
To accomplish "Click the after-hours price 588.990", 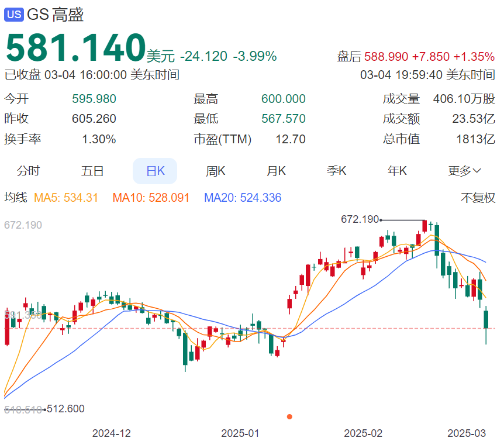I will click(x=386, y=57).
